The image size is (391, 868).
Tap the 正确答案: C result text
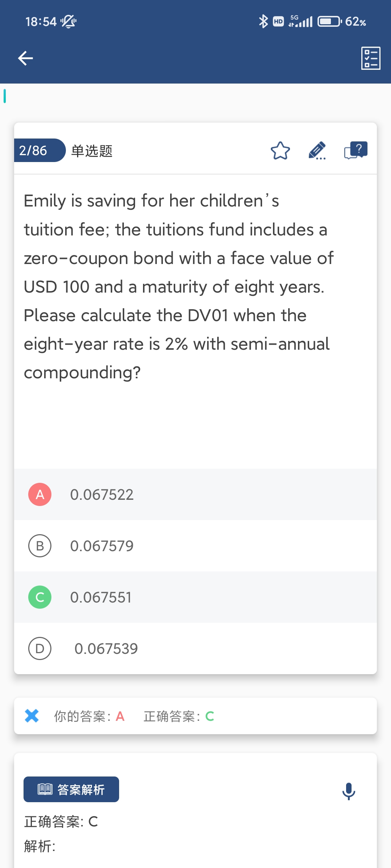pos(179,716)
